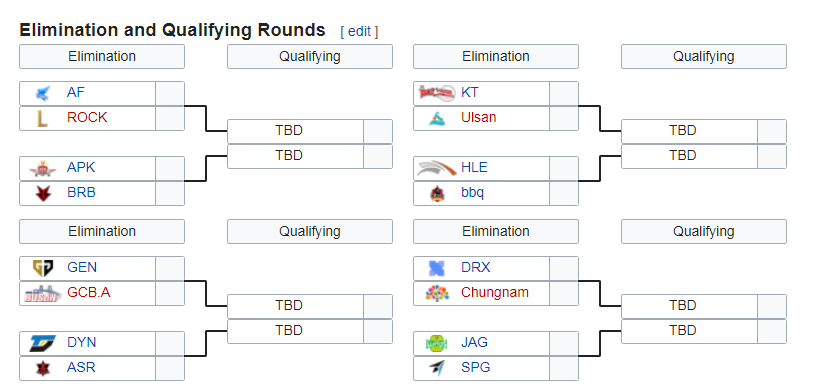Click the Chungnam team logo icon
The image size is (815, 391).
tap(437, 293)
